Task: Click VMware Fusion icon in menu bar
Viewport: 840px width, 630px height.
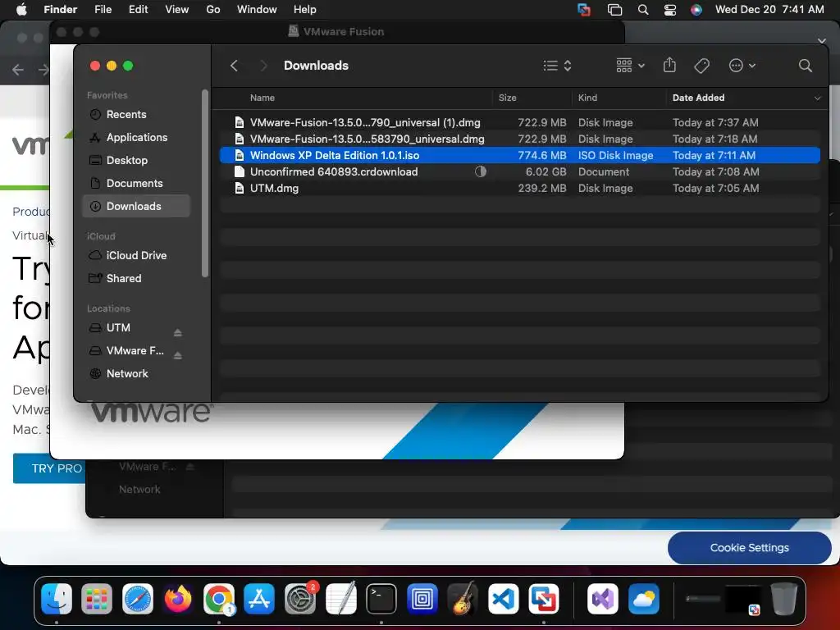Action: pos(584,10)
